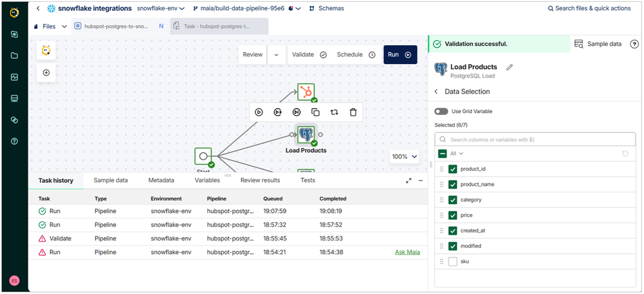Reset column selection with the circular arrow icon
The width and height of the screenshot is (644, 294).
[x=625, y=153]
